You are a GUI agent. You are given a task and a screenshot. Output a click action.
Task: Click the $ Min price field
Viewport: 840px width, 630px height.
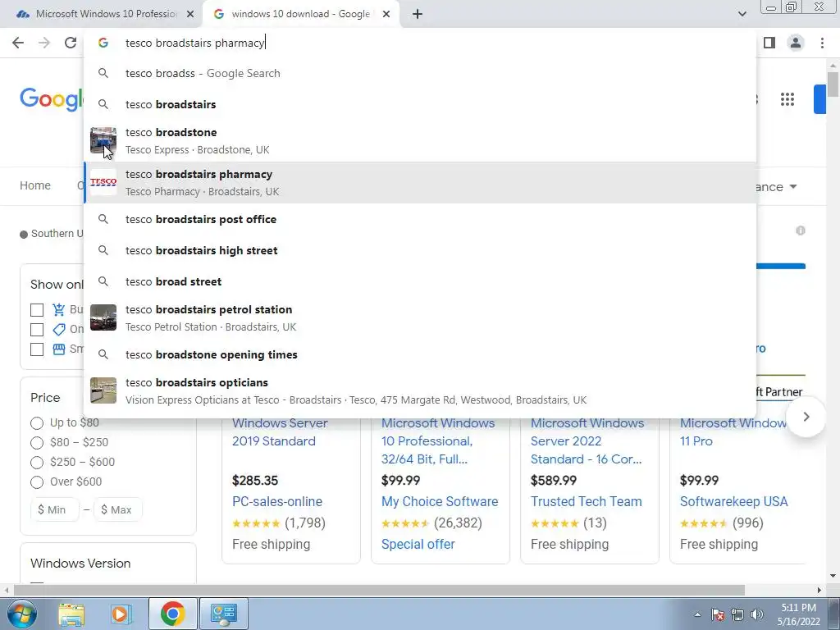coord(55,510)
